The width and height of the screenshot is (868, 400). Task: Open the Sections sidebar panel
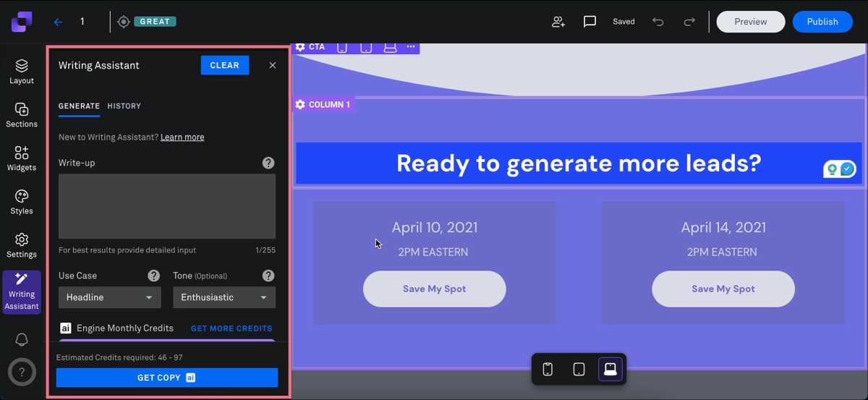tap(22, 115)
